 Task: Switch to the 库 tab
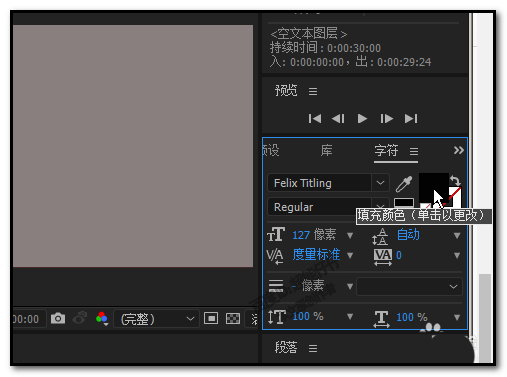click(326, 150)
